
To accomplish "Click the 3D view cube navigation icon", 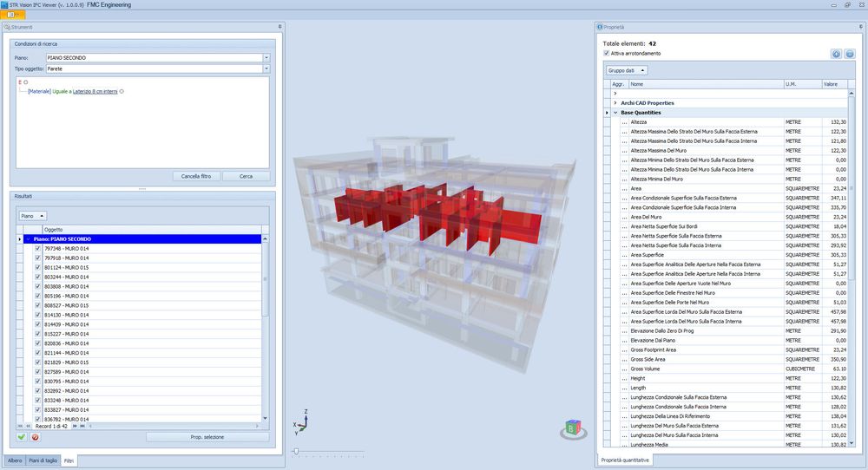I will [x=572, y=428].
